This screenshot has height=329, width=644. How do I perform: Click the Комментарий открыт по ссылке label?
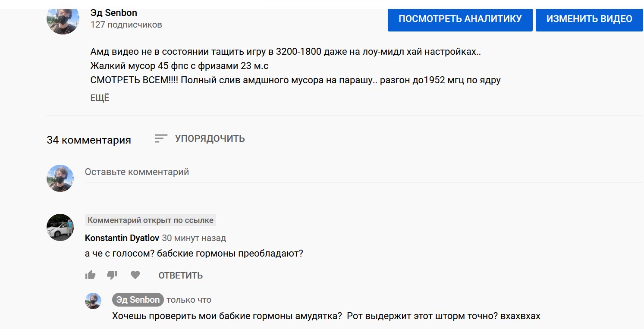point(151,220)
